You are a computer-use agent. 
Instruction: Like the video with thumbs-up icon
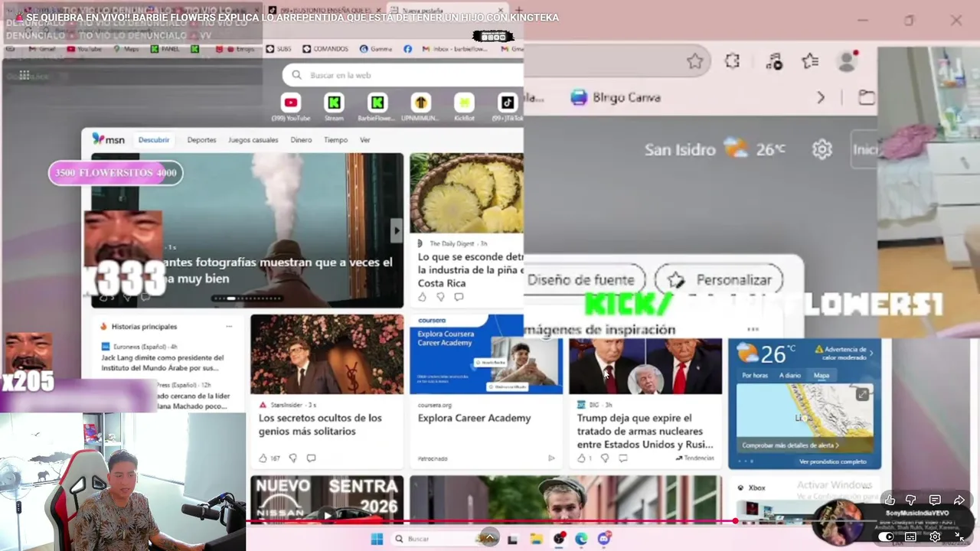(x=890, y=500)
